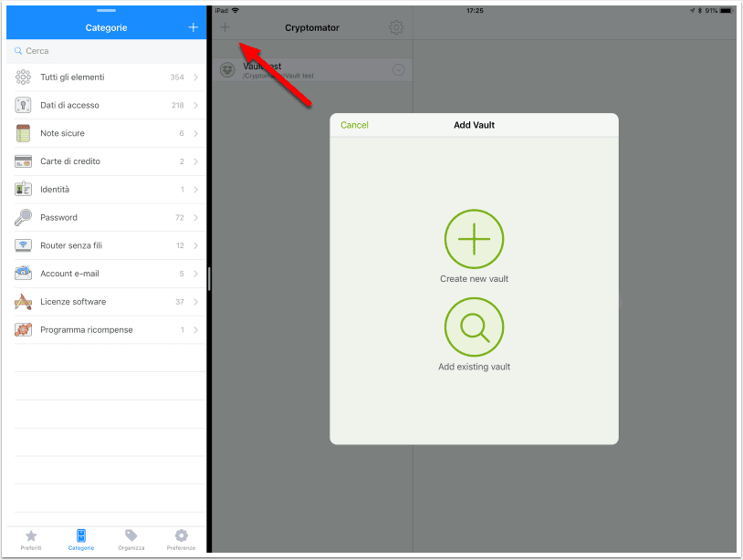Open the Carte di credito icon
Screen dimensions: 743x560
[x=23, y=161]
